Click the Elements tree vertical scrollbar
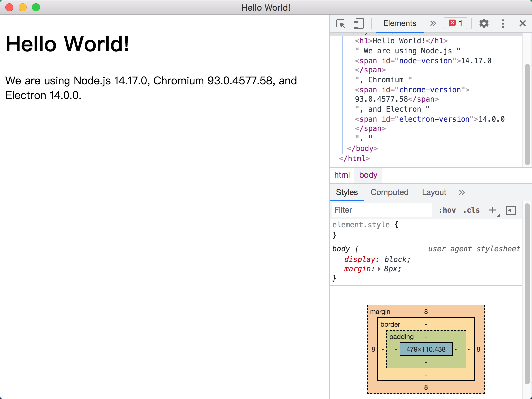Screen dimensions: 532x399 point(527,114)
